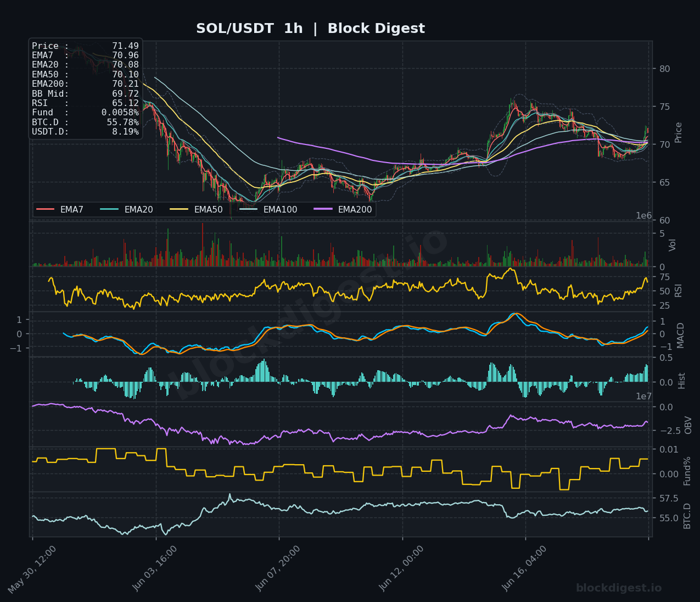Click the "BB Mid: 69.72" info row
The height and width of the screenshot is (602, 700).
[85, 94]
